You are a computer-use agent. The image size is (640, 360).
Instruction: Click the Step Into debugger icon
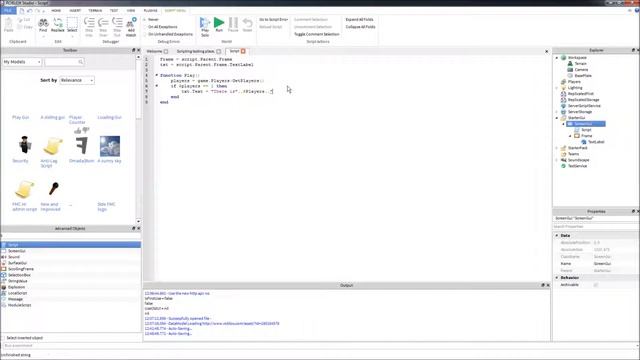(x=89, y=22)
